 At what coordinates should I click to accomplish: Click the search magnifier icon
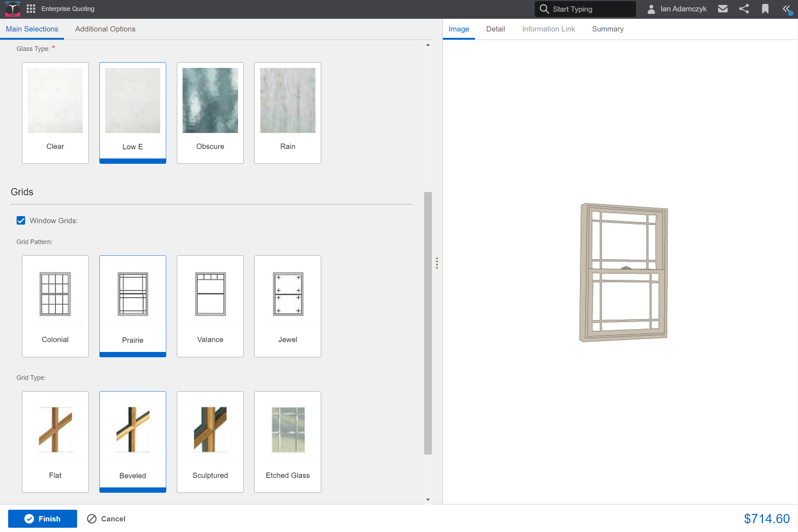tap(544, 9)
